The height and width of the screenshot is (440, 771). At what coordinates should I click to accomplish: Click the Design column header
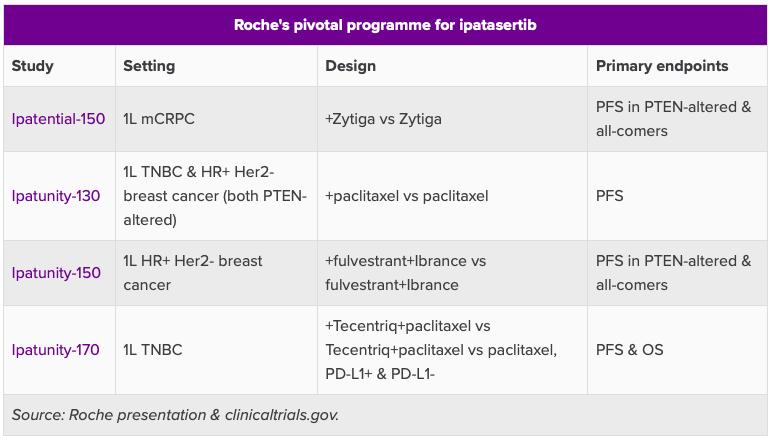click(351, 66)
